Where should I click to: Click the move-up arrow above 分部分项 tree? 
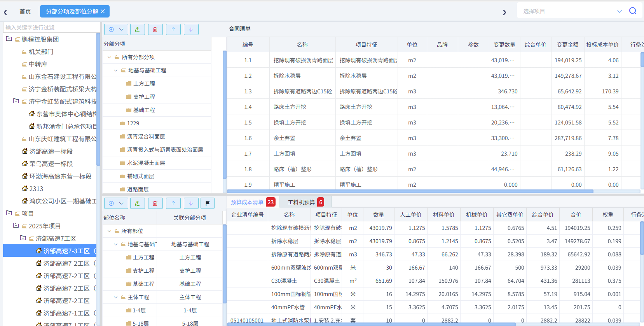click(173, 30)
